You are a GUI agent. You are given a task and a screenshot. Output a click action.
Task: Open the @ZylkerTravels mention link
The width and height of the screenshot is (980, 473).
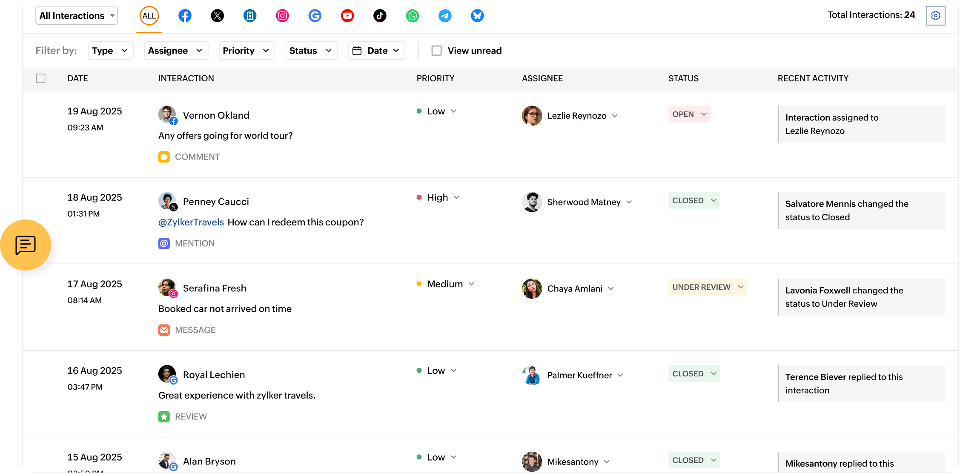click(x=191, y=222)
